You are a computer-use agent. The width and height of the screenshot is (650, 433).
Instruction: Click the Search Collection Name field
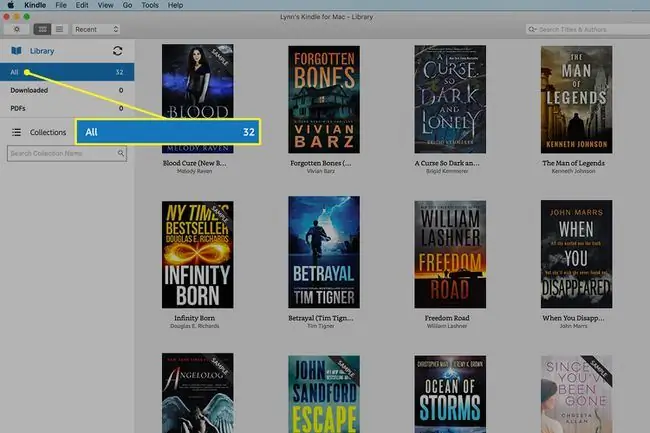coord(67,153)
